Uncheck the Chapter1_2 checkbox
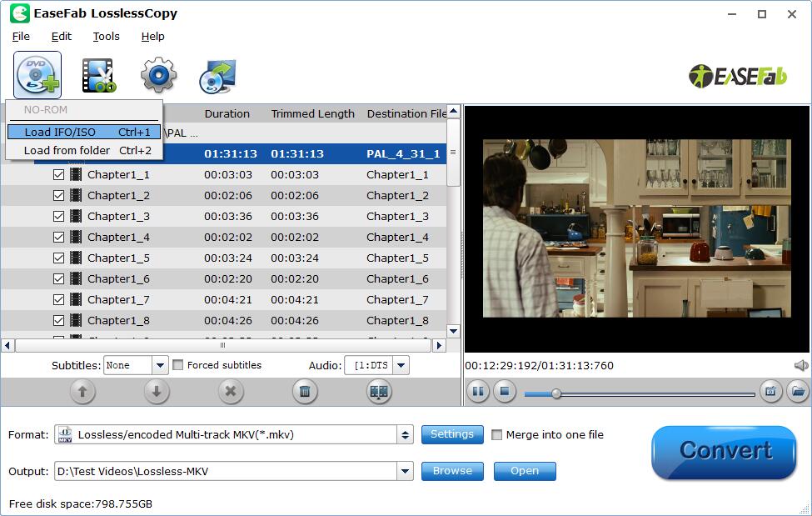This screenshot has width=812, height=516. click(58, 196)
